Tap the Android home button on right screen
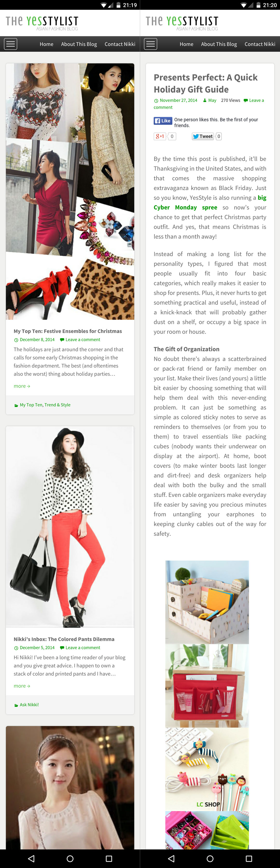This screenshot has width=280, height=868. (210, 858)
